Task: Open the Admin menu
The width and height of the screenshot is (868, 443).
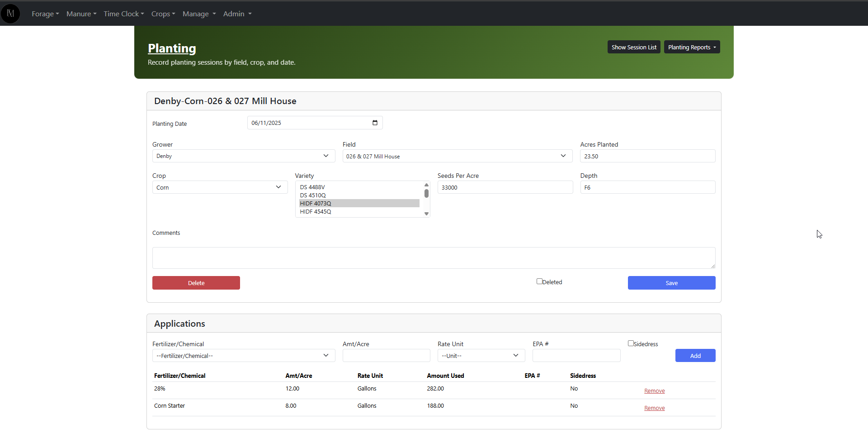Action: click(x=237, y=14)
